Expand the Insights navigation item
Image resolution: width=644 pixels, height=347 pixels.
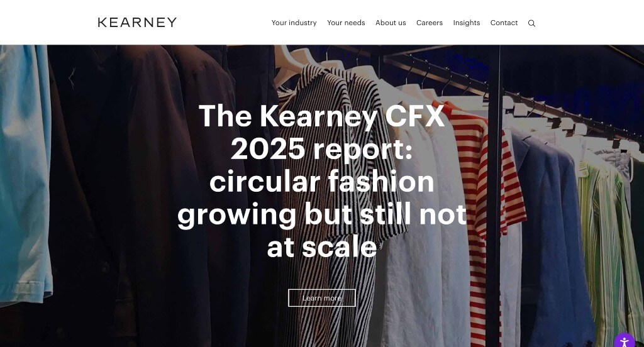(x=467, y=23)
